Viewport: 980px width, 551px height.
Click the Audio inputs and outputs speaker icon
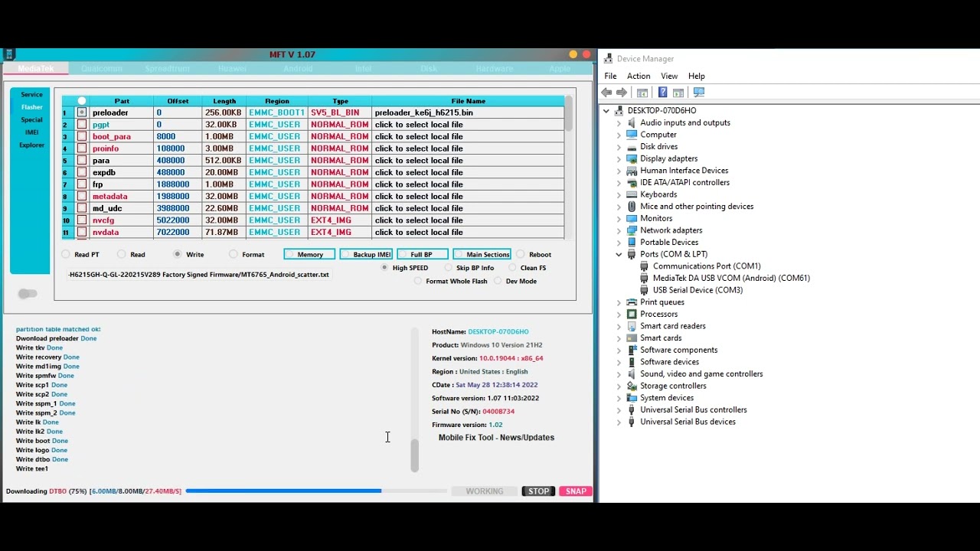pyautogui.click(x=632, y=122)
